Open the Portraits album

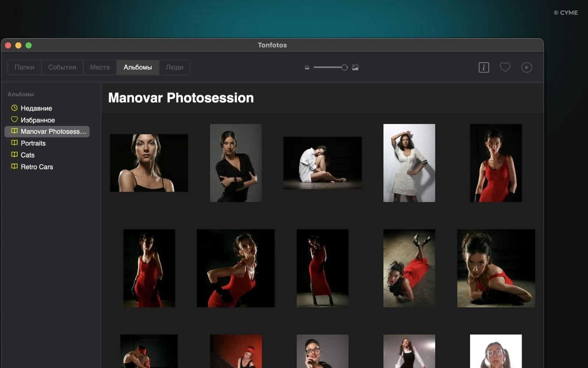47,143
